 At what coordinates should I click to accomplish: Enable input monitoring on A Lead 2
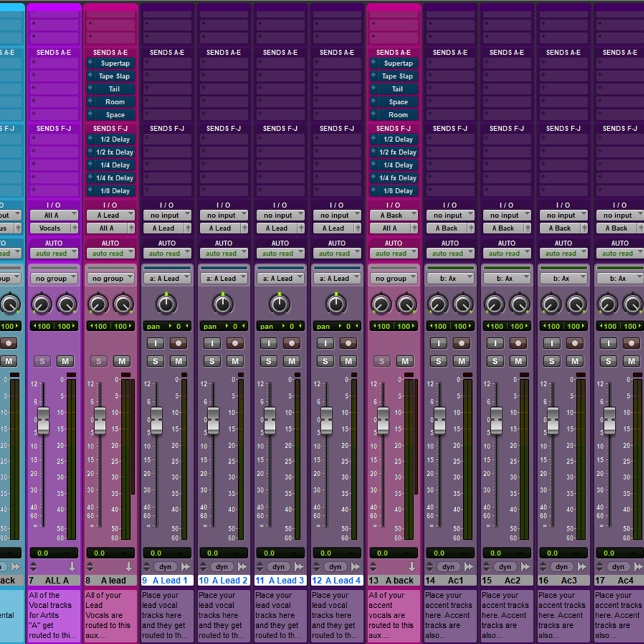pyautogui.click(x=212, y=343)
